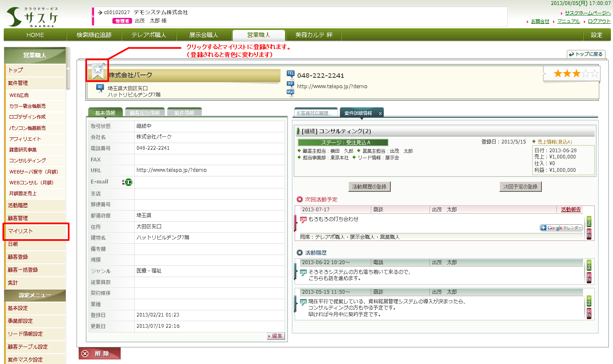Open the 活動報告 link
The image size is (613, 364).
[x=571, y=210]
